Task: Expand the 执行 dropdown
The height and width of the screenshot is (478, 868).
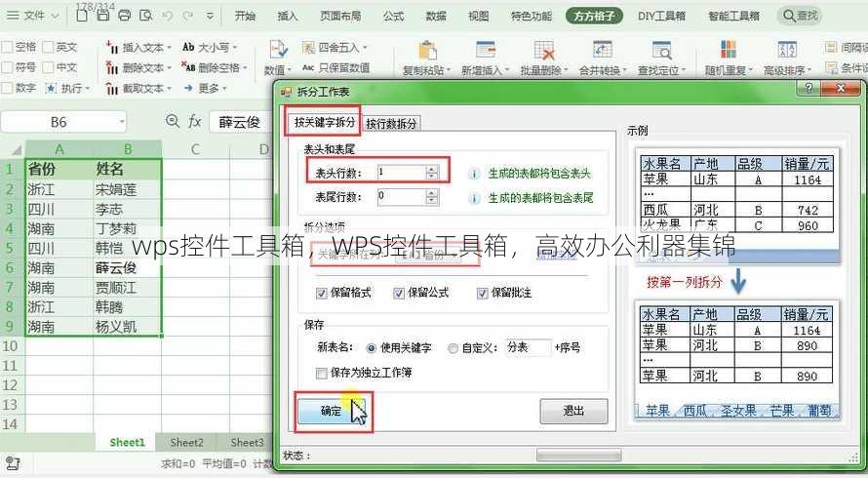Action: pyautogui.click(x=88, y=89)
